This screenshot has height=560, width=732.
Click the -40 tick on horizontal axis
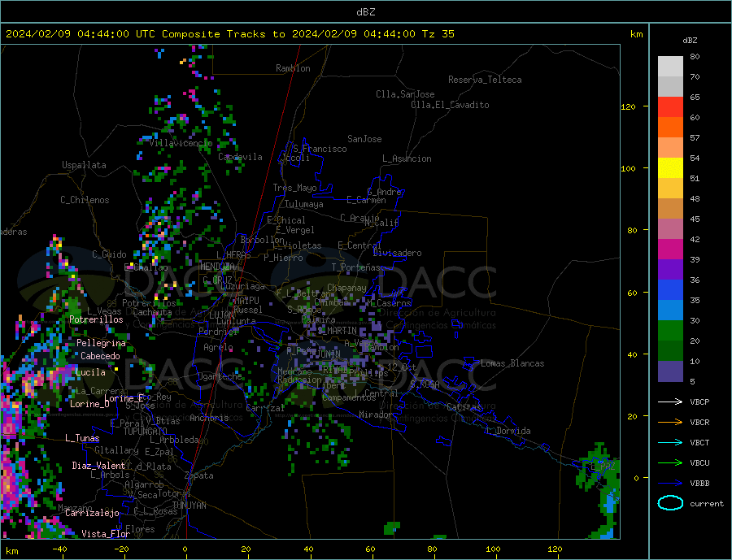coord(59,549)
